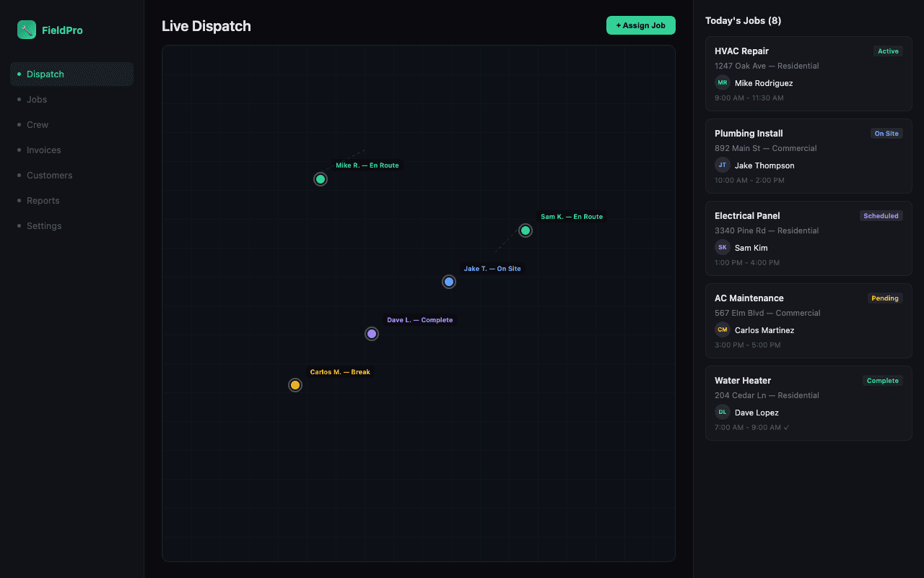This screenshot has height=578, width=924.
Task: Click the Scheduled badge on Electrical Panel
Action: 881,216
